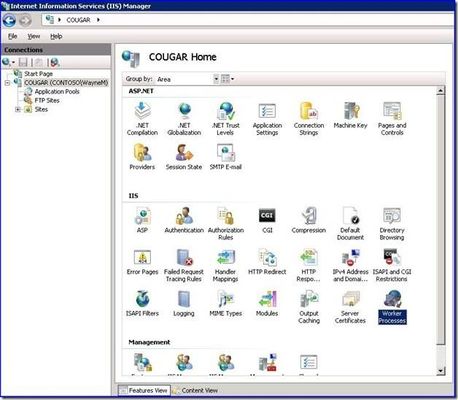Click the features list scrollbar thumb
Image resolution: width=458 pixels, height=400 pixels.
click(x=440, y=220)
